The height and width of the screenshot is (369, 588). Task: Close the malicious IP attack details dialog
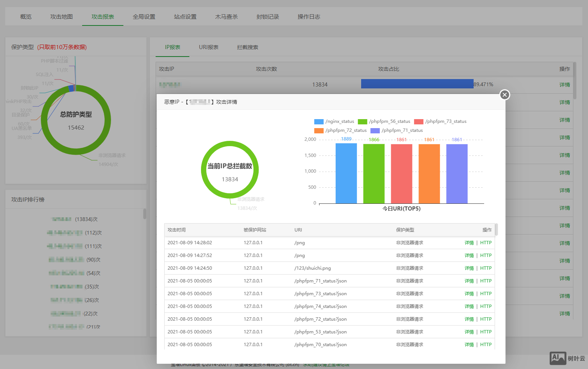click(505, 95)
